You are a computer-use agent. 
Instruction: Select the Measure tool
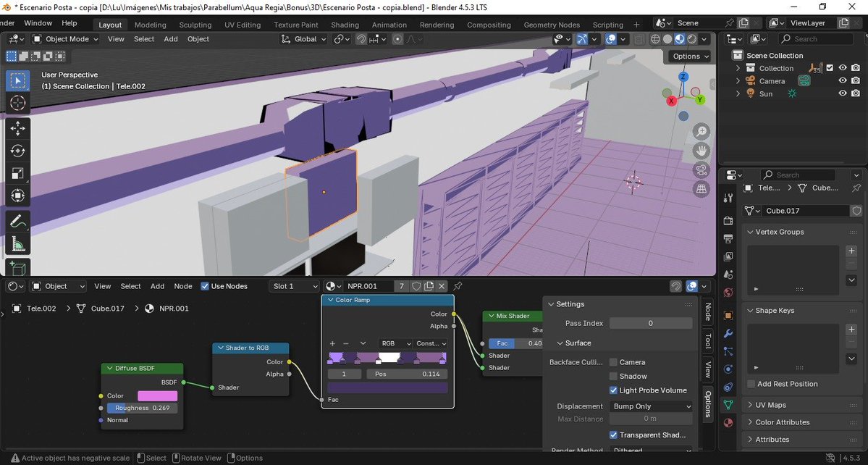(x=17, y=243)
